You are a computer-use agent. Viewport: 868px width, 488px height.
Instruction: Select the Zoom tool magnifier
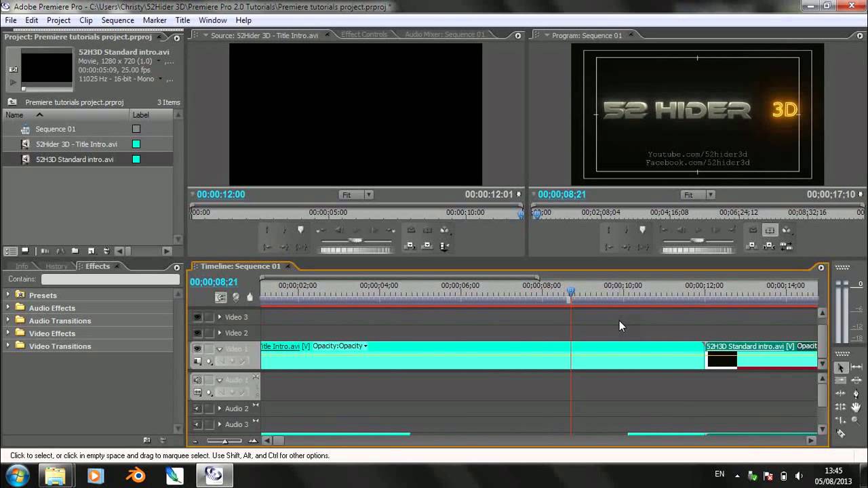coord(856,420)
